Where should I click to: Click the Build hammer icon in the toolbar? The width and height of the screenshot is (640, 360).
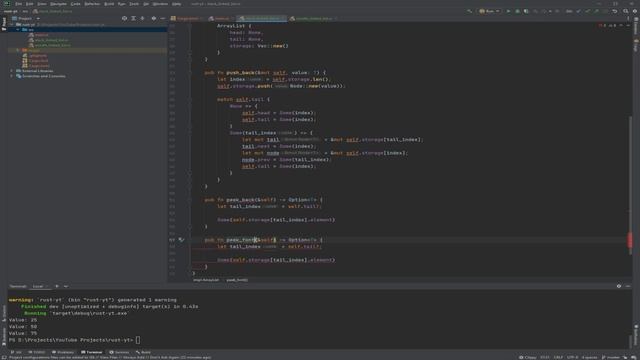coord(470,11)
